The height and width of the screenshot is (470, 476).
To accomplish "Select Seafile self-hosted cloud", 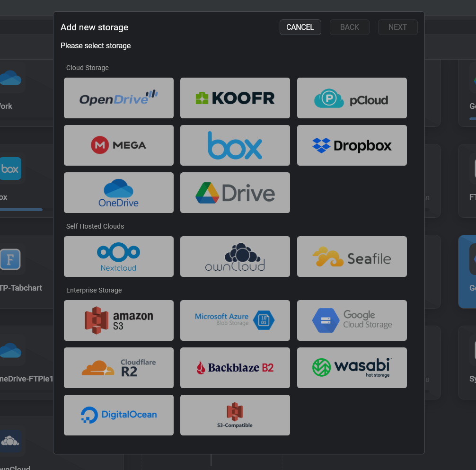I will point(352,257).
